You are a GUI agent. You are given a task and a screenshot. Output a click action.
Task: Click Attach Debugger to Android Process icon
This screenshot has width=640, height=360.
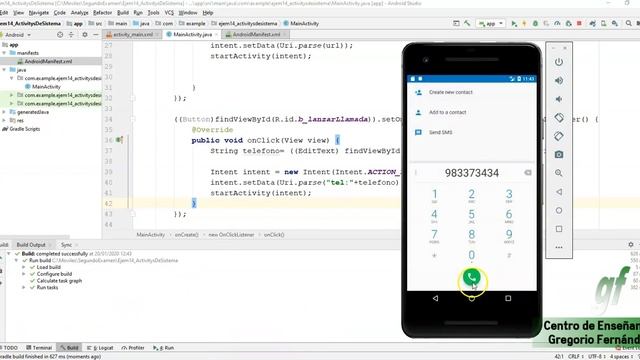point(568,24)
